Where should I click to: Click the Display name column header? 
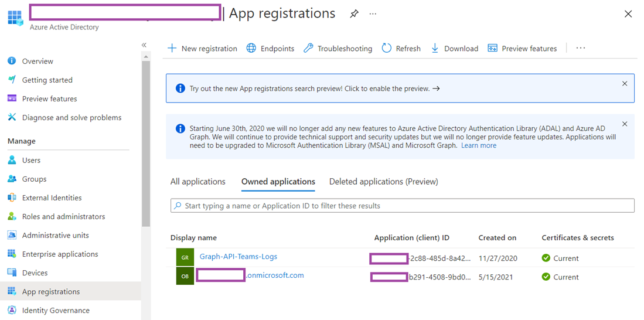point(193,238)
